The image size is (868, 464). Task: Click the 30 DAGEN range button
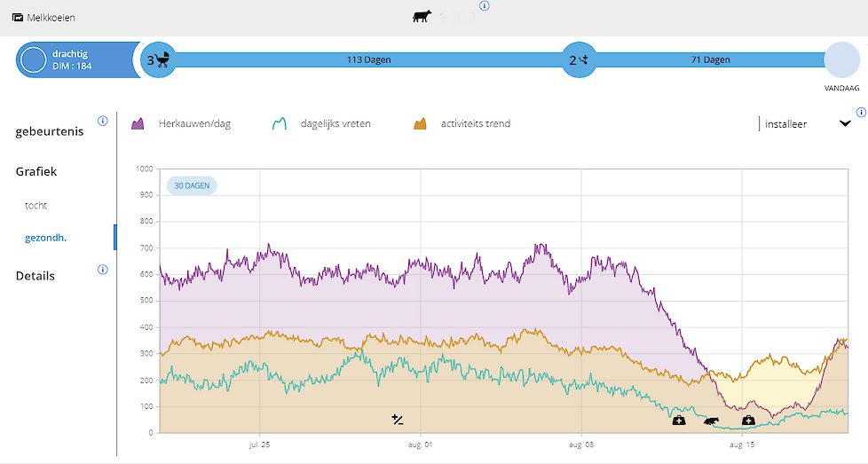(x=192, y=186)
